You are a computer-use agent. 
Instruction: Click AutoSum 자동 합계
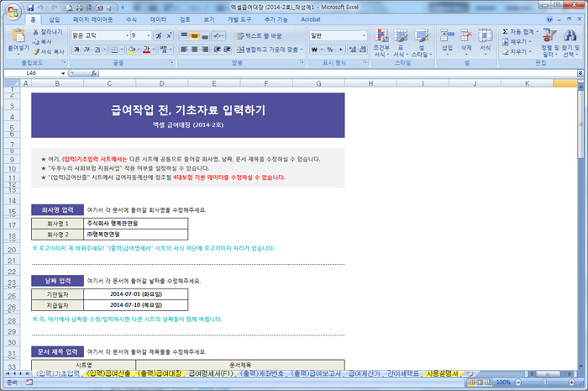click(520, 32)
